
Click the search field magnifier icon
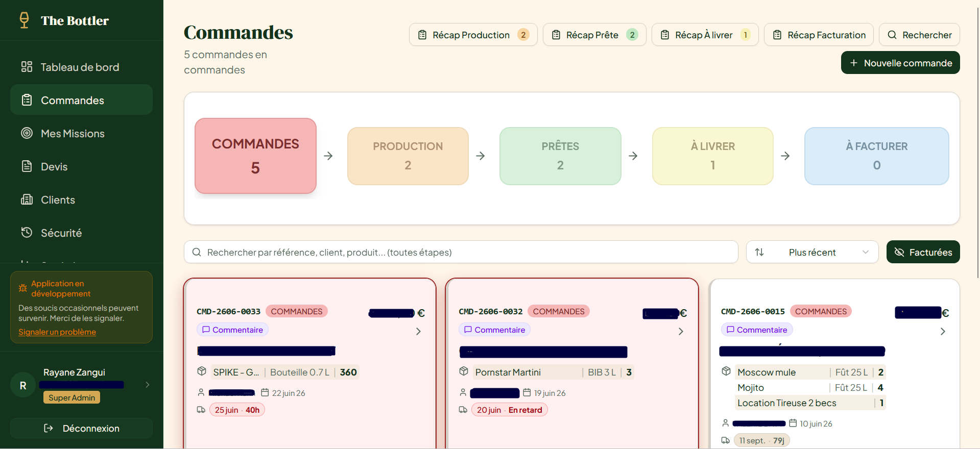click(197, 252)
